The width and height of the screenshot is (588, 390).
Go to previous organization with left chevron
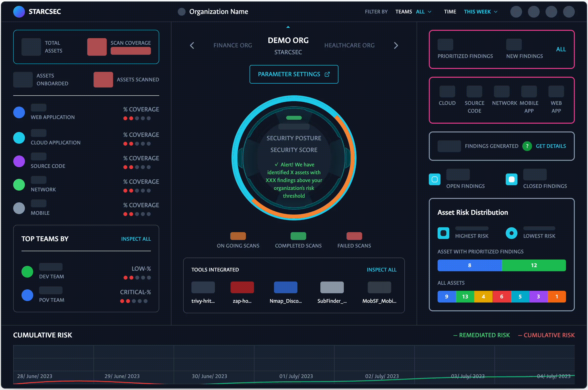192,45
